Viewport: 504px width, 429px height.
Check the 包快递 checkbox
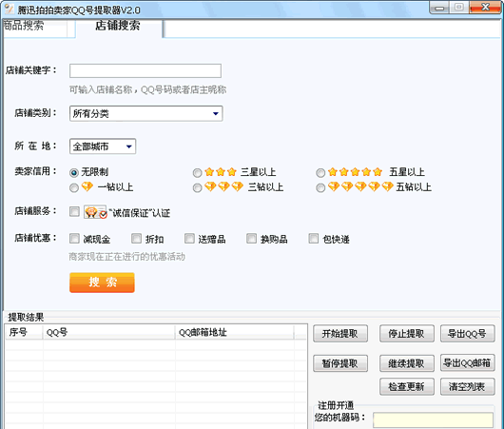click(314, 239)
